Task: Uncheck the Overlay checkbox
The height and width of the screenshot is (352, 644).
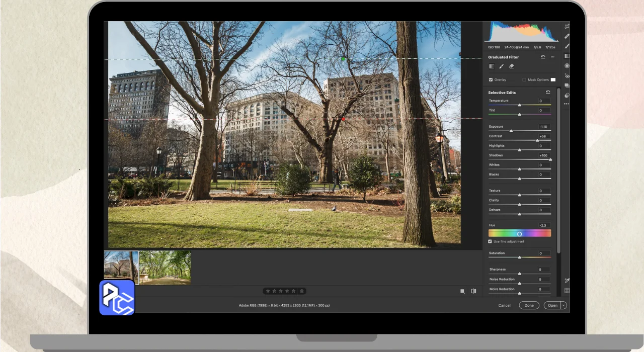Action: coord(491,80)
